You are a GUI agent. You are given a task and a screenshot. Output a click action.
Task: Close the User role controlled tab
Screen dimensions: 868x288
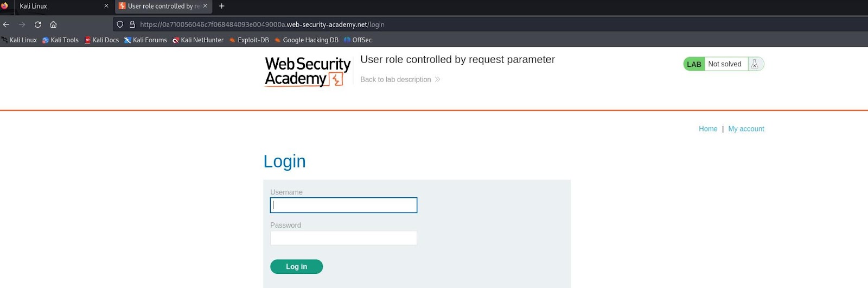pos(205,6)
